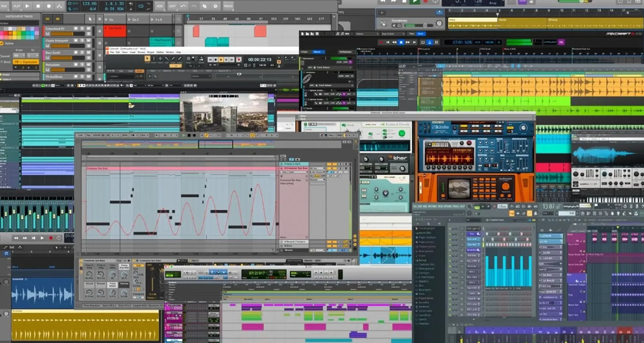Click the Bitwig transport play triangle
Image resolution: width=644 pixels, height=343 pixels.
(x=27, y=6)
